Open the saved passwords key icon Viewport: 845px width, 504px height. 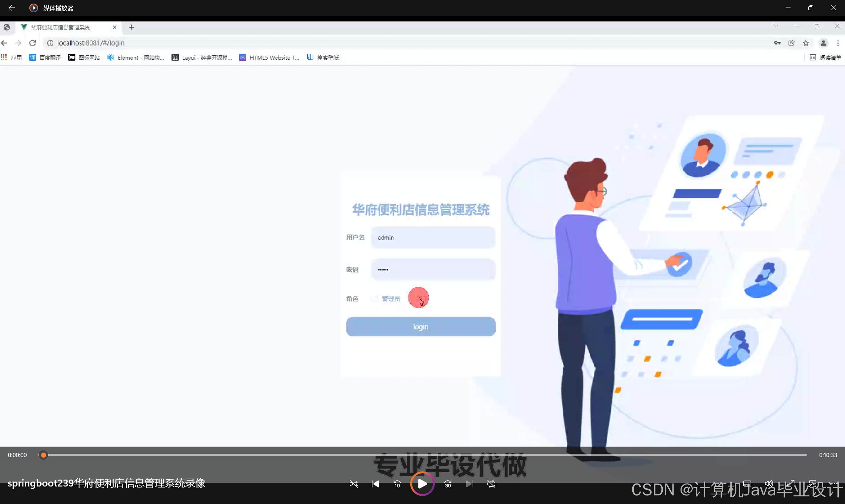777,43
